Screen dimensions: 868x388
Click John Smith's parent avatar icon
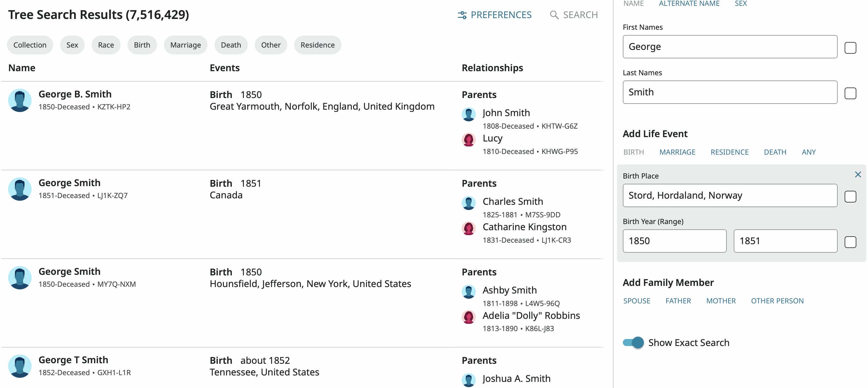[468, 114]
